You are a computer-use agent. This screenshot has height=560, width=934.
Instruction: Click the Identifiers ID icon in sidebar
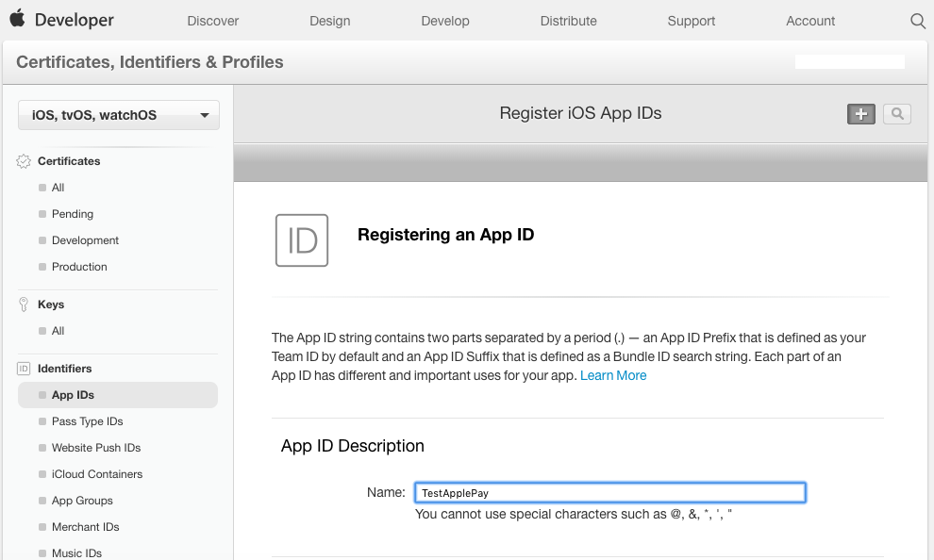pyautogui.click(x=24, y=369)
